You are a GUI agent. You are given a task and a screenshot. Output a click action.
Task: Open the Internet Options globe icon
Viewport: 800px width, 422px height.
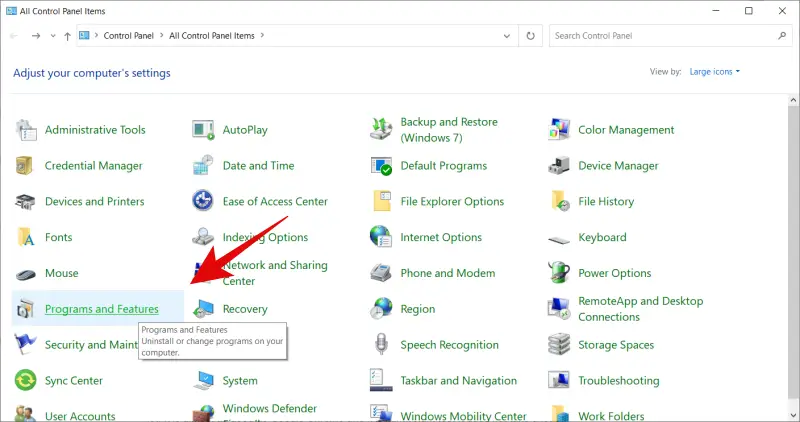coord(381,237)
